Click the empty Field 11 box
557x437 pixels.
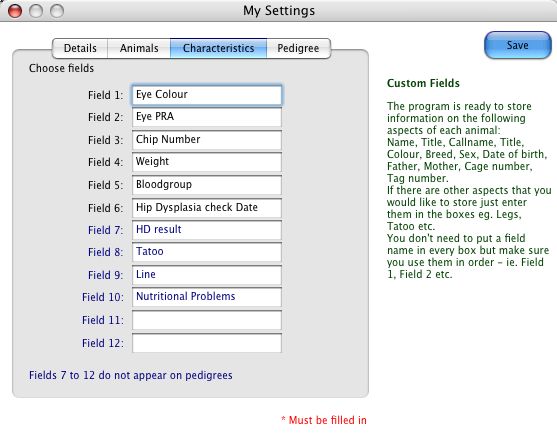207,320
